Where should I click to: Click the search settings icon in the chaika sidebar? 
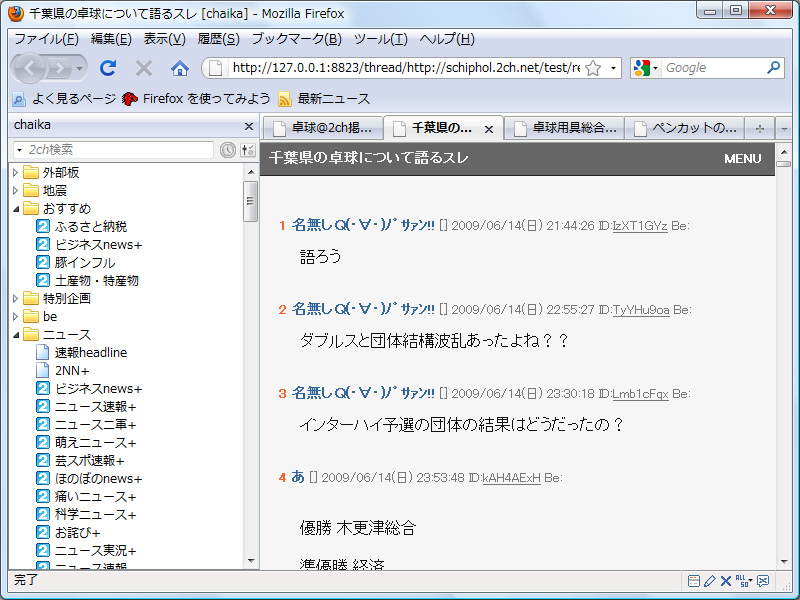coord(247,150)
